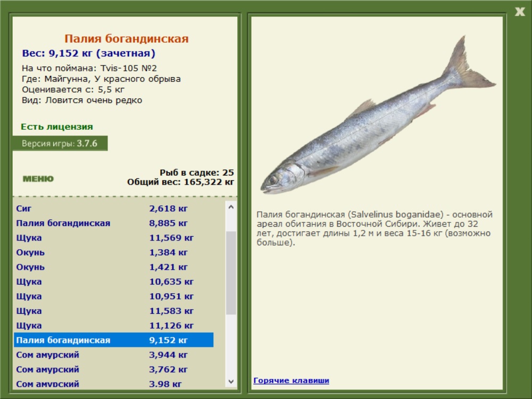Viewport: 532px width, 399px height.
Task: Click the Общий вес: 165,322 кг text
Action: [x=180, y=182]
